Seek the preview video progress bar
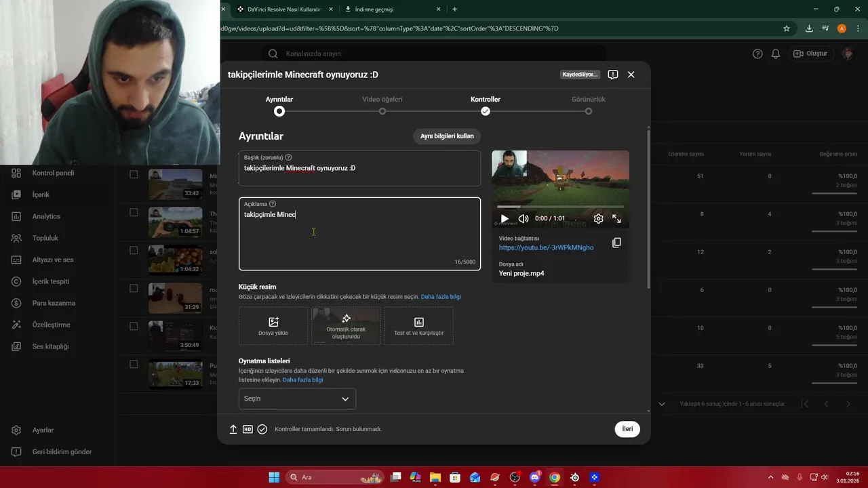Screen dimensions: 868x488 pyautogui.click(x=560, y=207)
